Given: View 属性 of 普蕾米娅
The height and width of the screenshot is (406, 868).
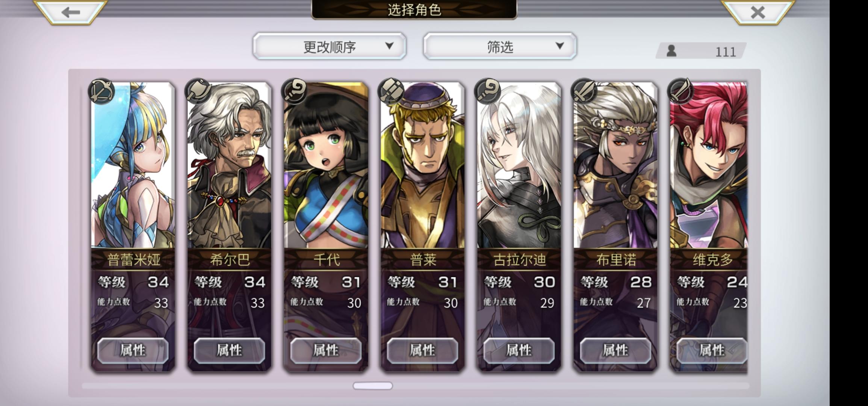Looking at the screenshot, I should click(133, 350).
